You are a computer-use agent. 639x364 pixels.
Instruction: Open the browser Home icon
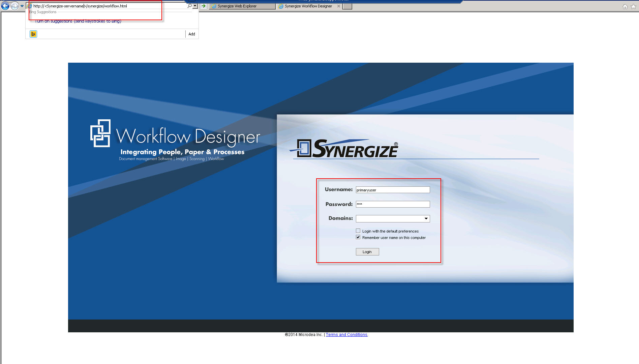click(x=625, y=6)
